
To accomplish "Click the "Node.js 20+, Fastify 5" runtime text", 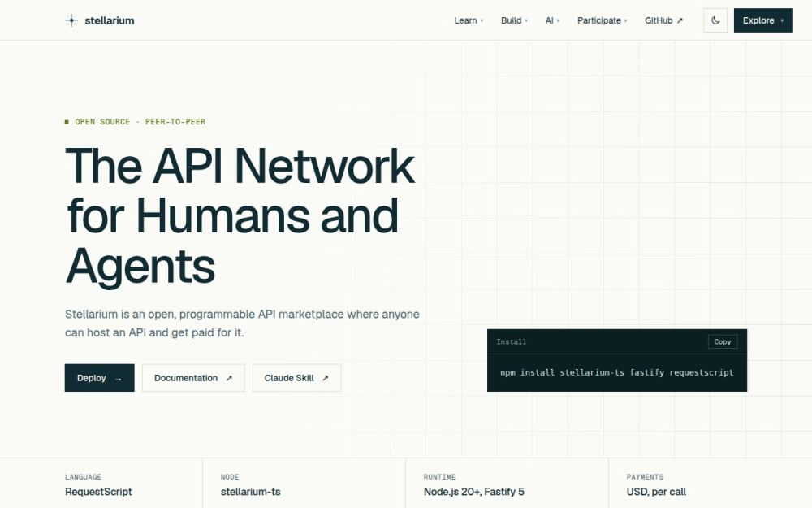I will tap(474, 492).
